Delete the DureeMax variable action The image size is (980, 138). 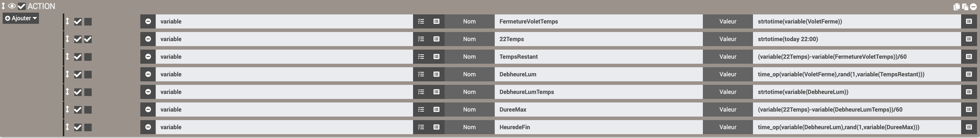tap(148, 110)
